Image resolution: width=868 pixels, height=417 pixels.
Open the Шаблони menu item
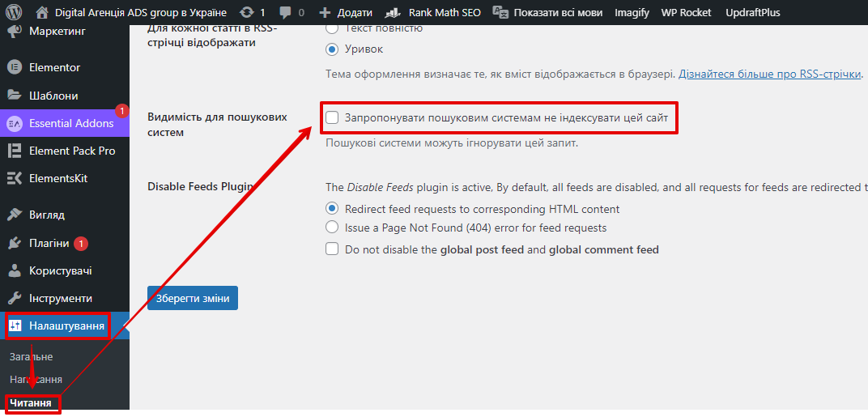[x=65, y=96]
